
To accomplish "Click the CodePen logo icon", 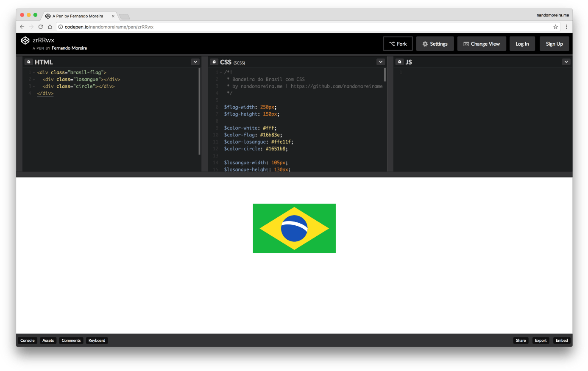I will point(25,40).
